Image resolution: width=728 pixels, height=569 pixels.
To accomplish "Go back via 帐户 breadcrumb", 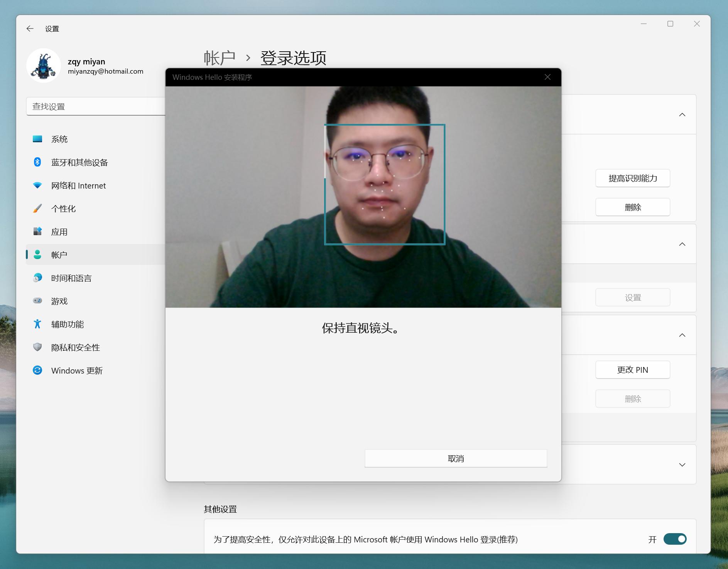I will point(220,58).
